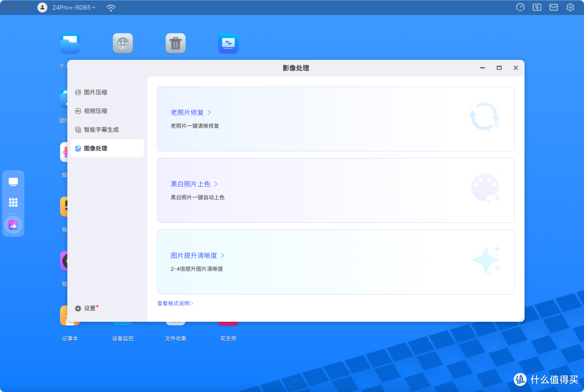The height and width of the screenshot is (392, 584).
Task: Select 智能字幕生成 in the sidebar
Action: 107,130
